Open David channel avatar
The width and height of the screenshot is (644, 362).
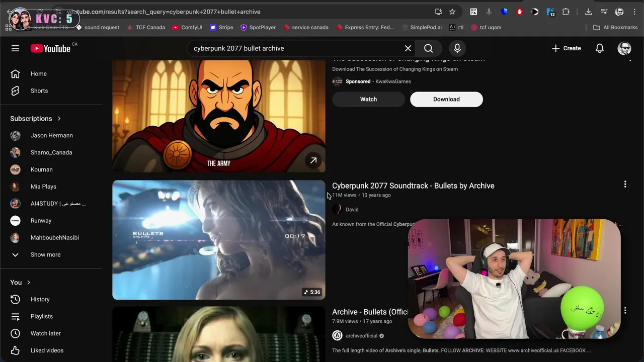[337, 210]
